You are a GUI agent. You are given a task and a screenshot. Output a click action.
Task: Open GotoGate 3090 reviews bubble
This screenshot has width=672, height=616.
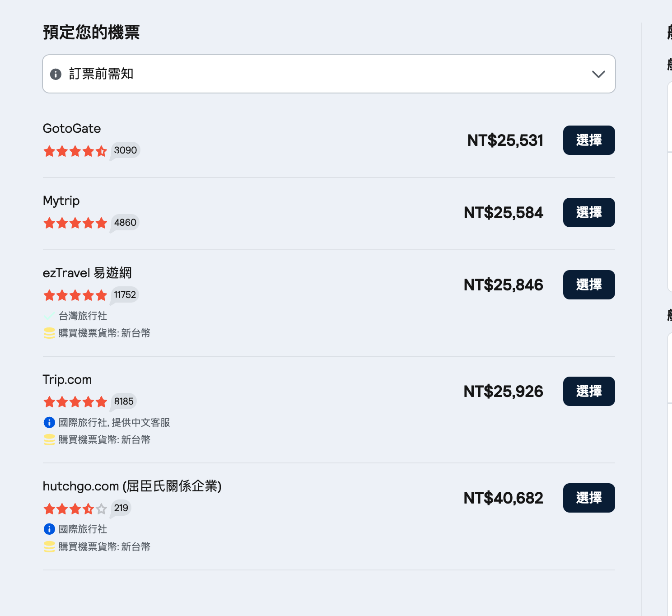[x=125, y=150]
